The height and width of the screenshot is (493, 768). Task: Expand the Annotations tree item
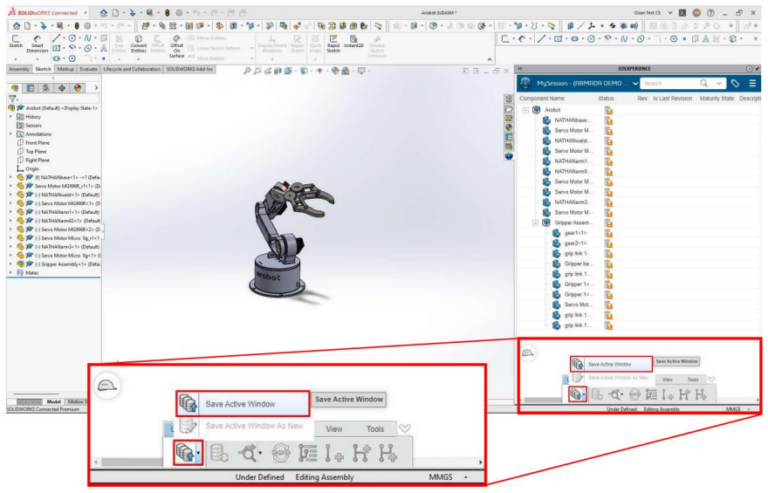(x=11, y=133)
